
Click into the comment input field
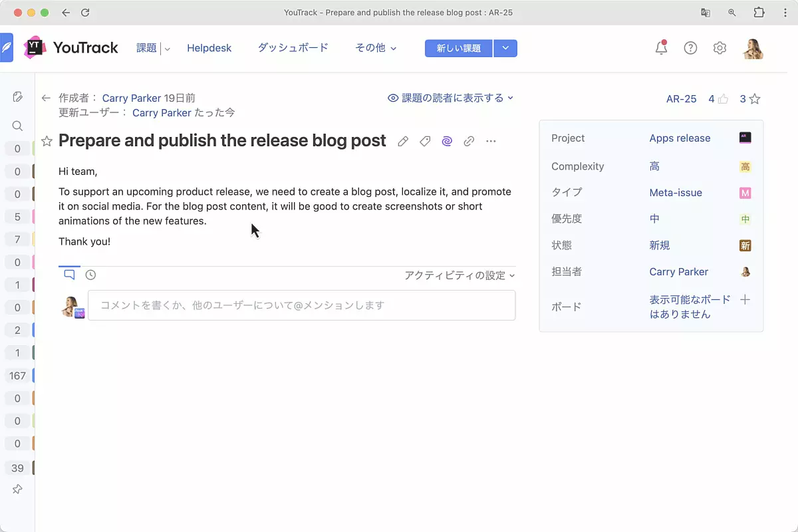301,305
